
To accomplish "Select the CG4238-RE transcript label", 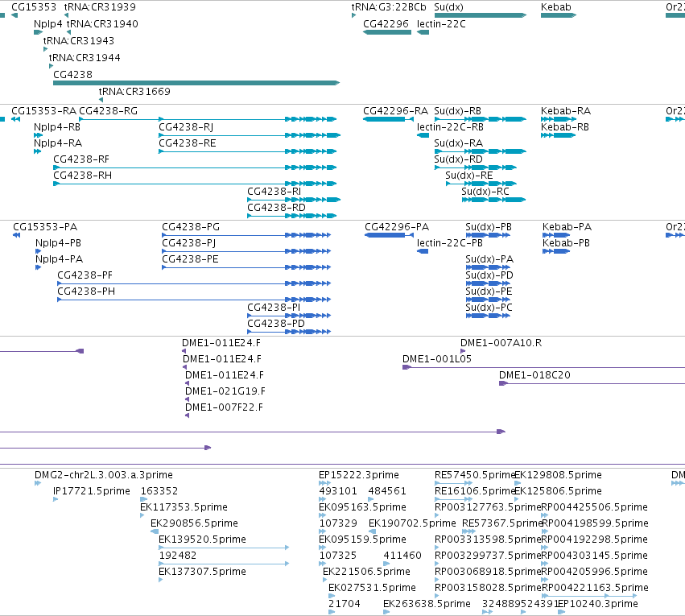I will pos(187,143).
